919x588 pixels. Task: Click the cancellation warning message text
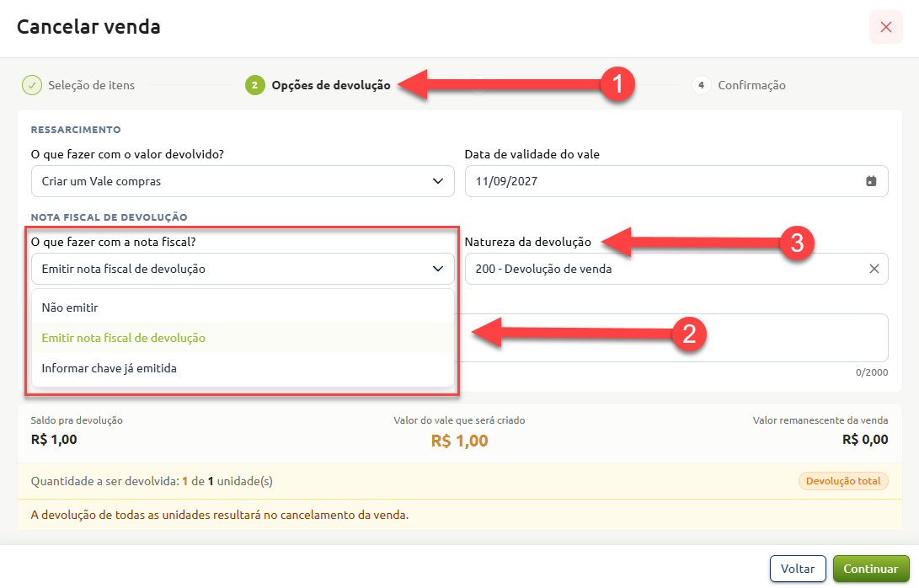click(x=220, y=515)
